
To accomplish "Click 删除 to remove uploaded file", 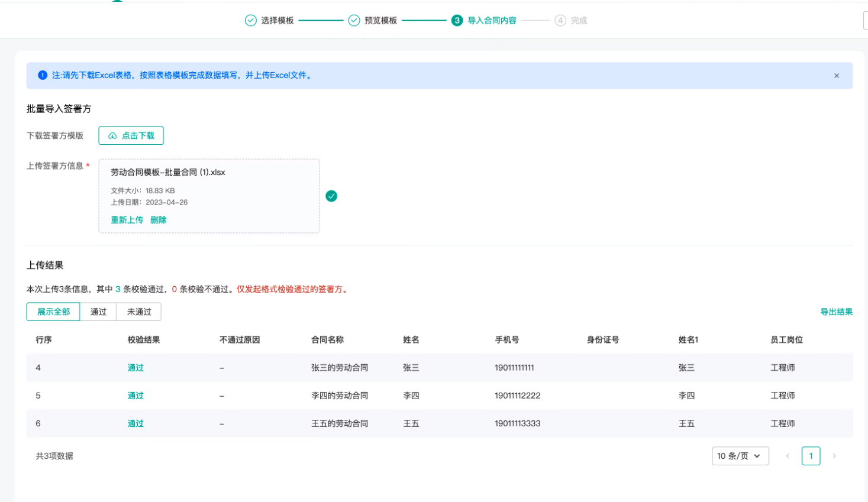I will (x=158, y=220).
